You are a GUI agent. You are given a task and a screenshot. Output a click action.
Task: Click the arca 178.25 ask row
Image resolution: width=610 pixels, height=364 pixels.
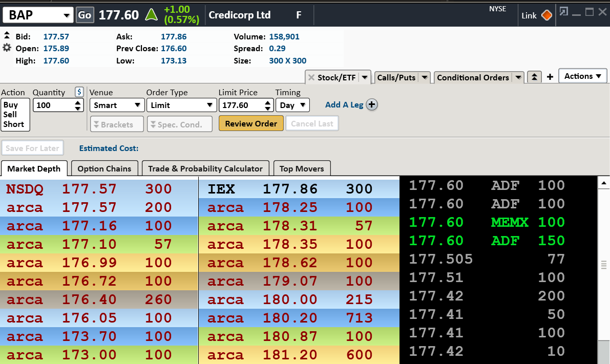299,207
